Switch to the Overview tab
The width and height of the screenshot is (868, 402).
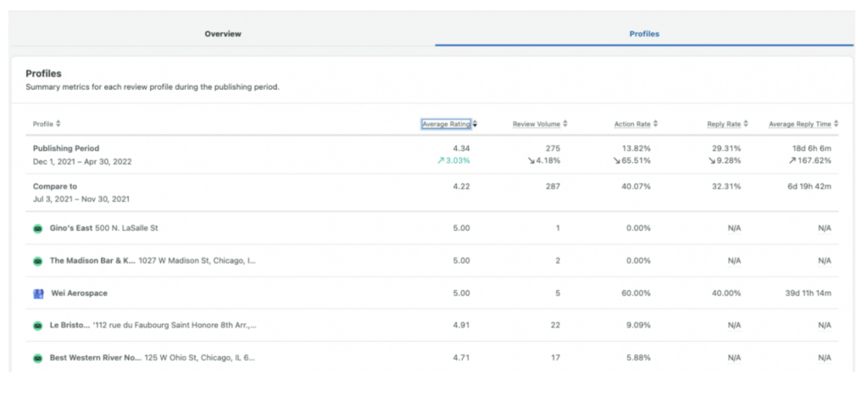point(223,34)
